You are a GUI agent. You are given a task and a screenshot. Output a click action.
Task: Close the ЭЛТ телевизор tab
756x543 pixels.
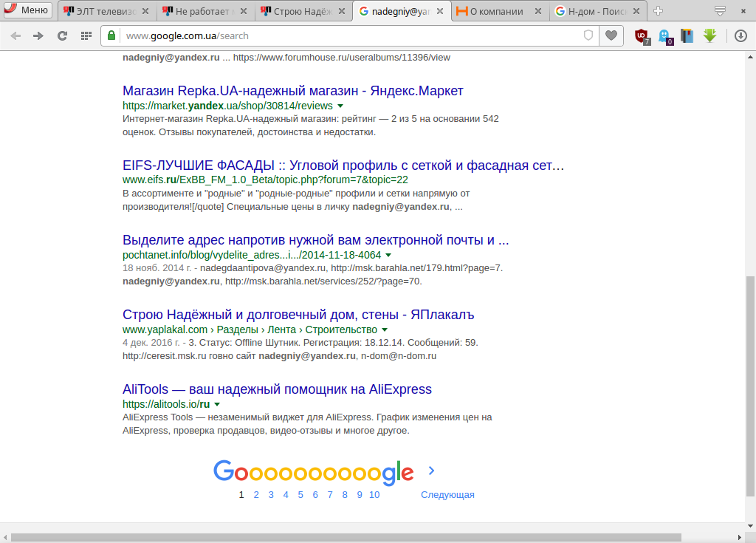pyautogui.click(x=145, y=11)
